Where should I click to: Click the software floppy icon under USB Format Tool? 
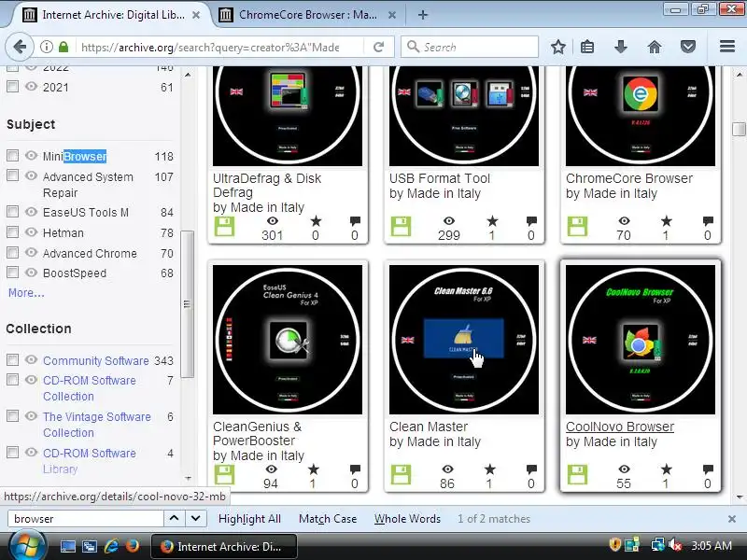(401, 227)
